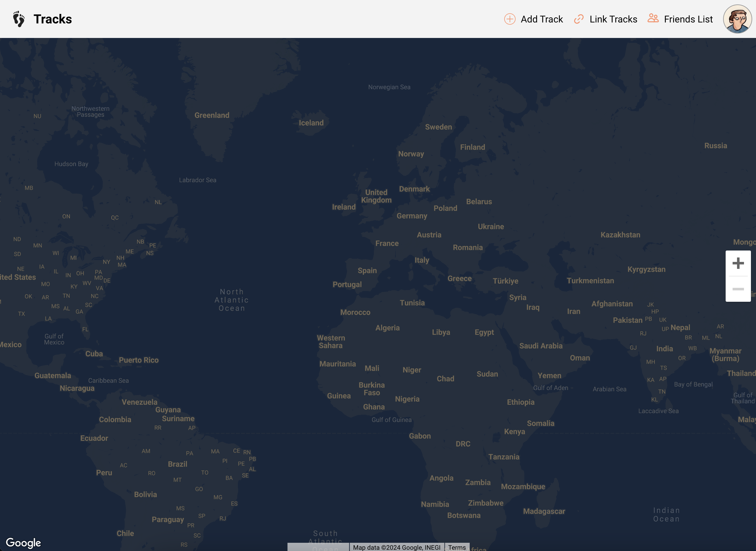Zoom out the map with minus button

click(738, 289)
